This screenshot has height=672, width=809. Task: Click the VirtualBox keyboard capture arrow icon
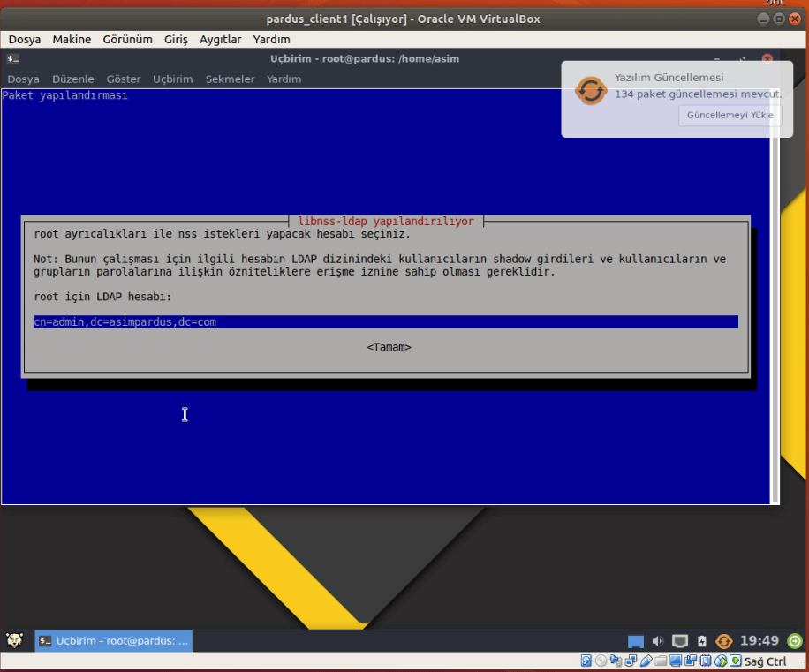click(736, 661)
